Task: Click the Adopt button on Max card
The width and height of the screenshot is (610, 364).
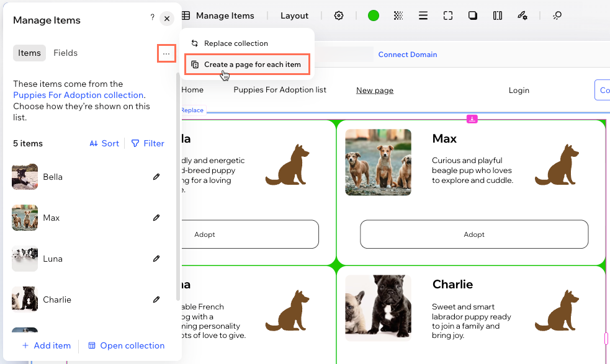Action: point(474,234)
